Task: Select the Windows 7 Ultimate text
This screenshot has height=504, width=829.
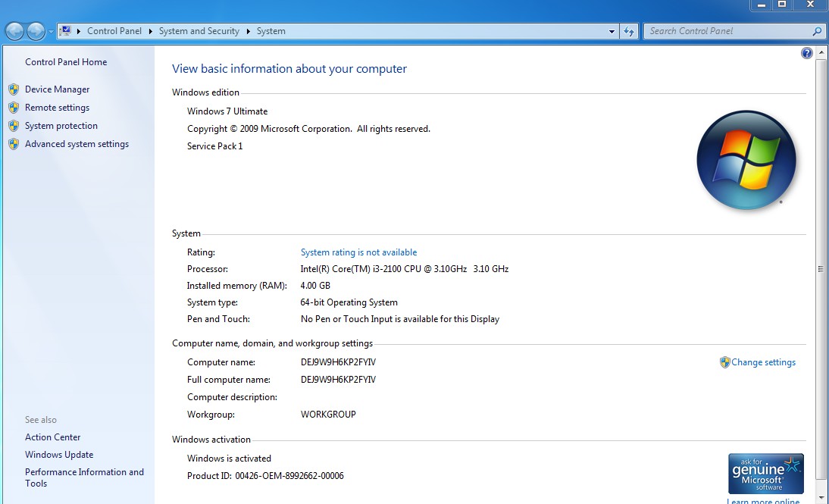Action: point(227,111)
